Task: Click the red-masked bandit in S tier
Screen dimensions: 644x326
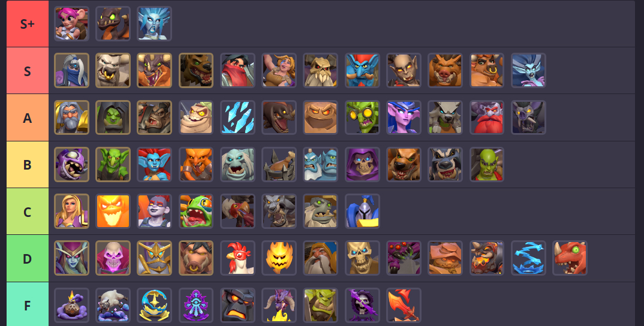Action: (x=237, y=70)
